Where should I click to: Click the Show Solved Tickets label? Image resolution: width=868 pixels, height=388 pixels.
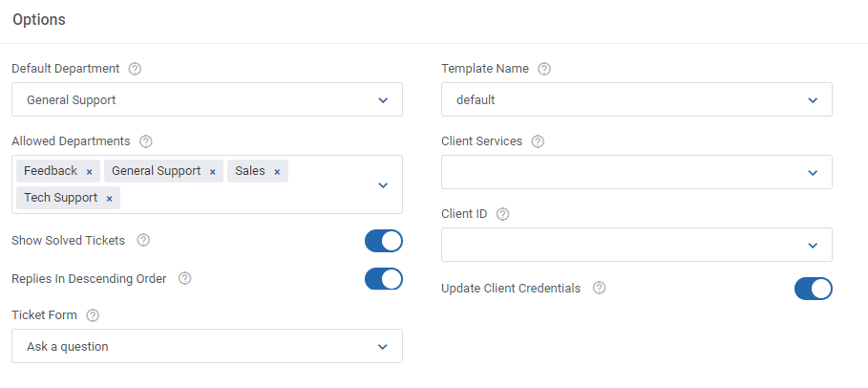(x=68, y=241)
